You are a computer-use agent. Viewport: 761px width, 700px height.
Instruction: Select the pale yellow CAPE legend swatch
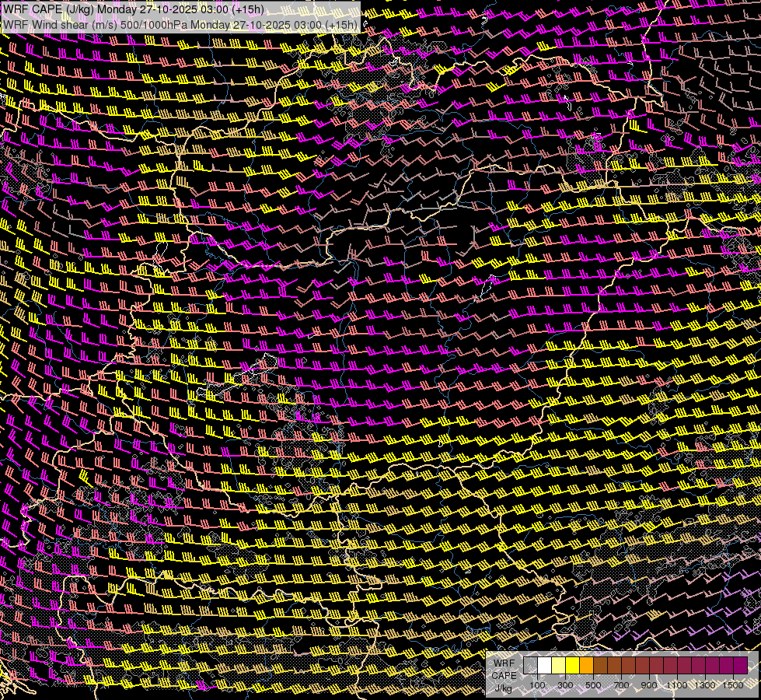click(x=559, y=666)
